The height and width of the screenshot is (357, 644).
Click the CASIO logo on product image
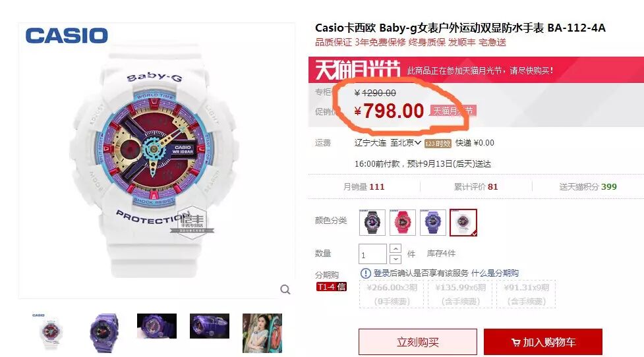click(67, 36)
